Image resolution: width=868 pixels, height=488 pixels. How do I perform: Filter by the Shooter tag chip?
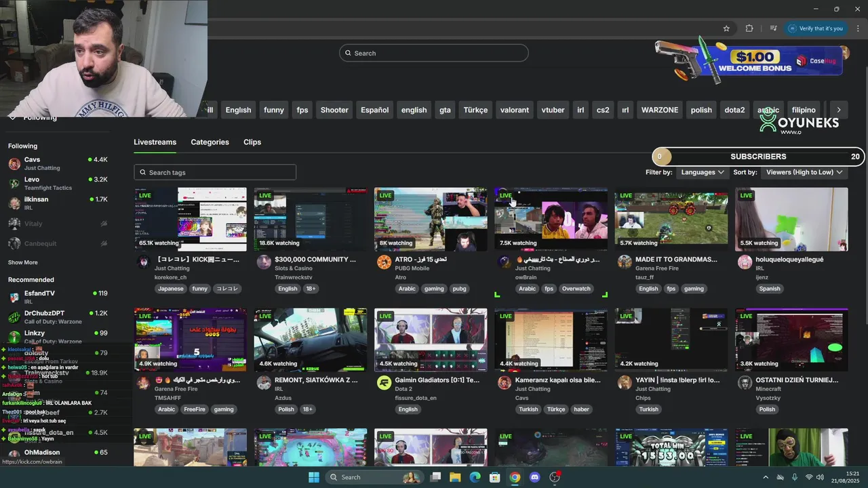[x=334, y=110]
